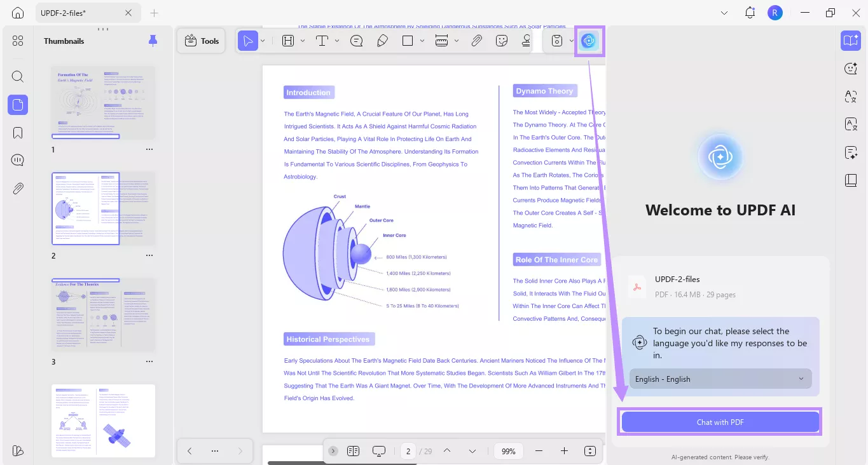Select page 3 thumbnail

(103, 314)
